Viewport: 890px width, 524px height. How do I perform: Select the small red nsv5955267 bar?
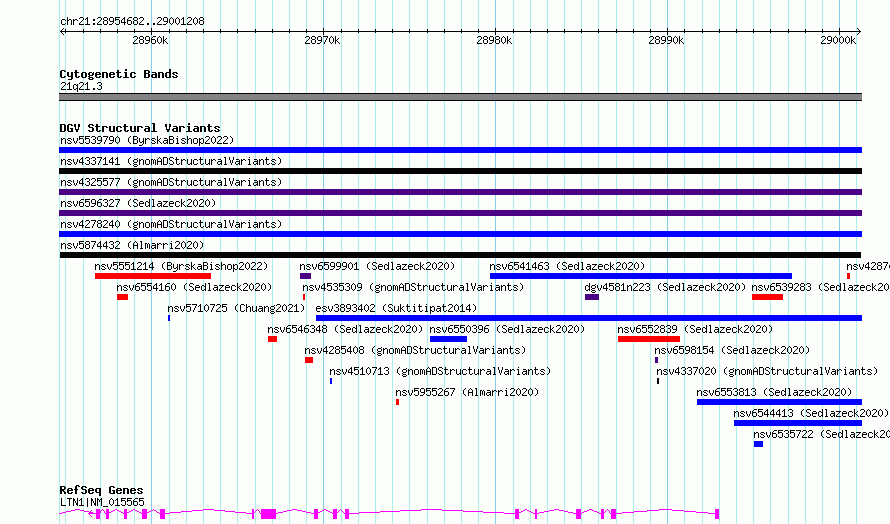coord(397,402)
